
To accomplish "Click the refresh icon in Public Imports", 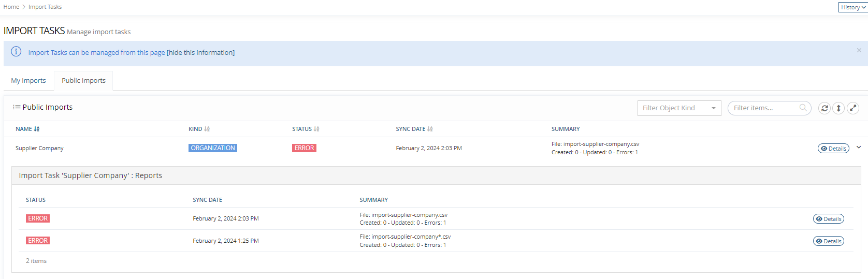I will click(824, 108).
